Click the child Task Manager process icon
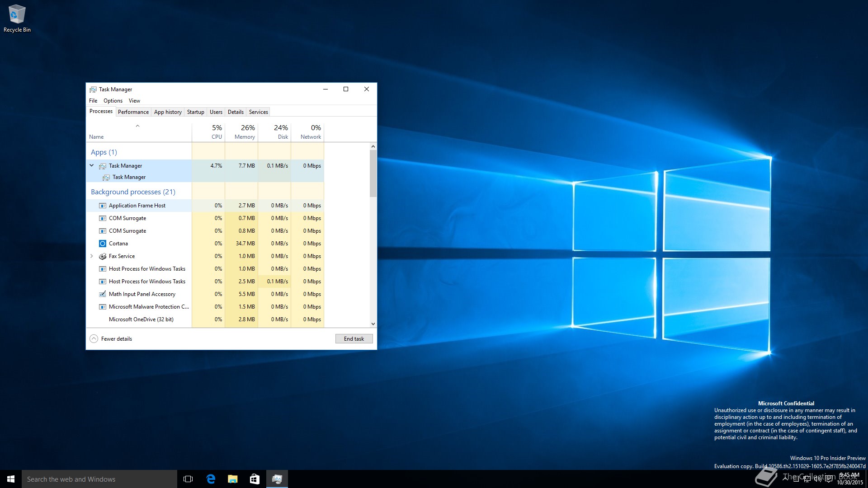The image size is (868, 488). 106,177
